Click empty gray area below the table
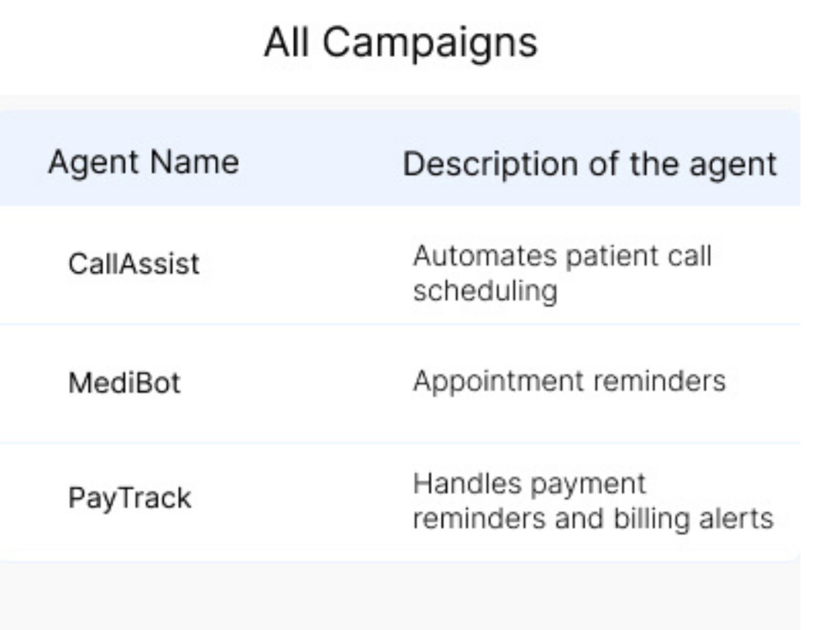840x630 pixels. click(400, 596)
